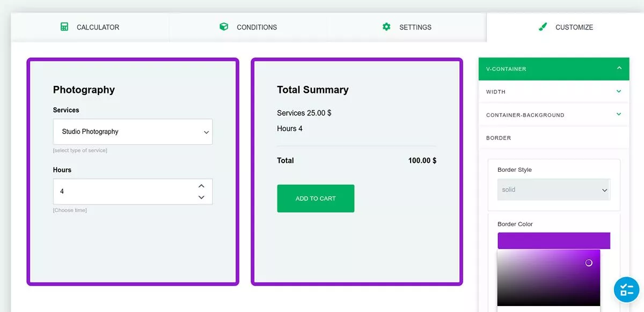Open the Border Style dropdown set to solid

click(554, 190)
